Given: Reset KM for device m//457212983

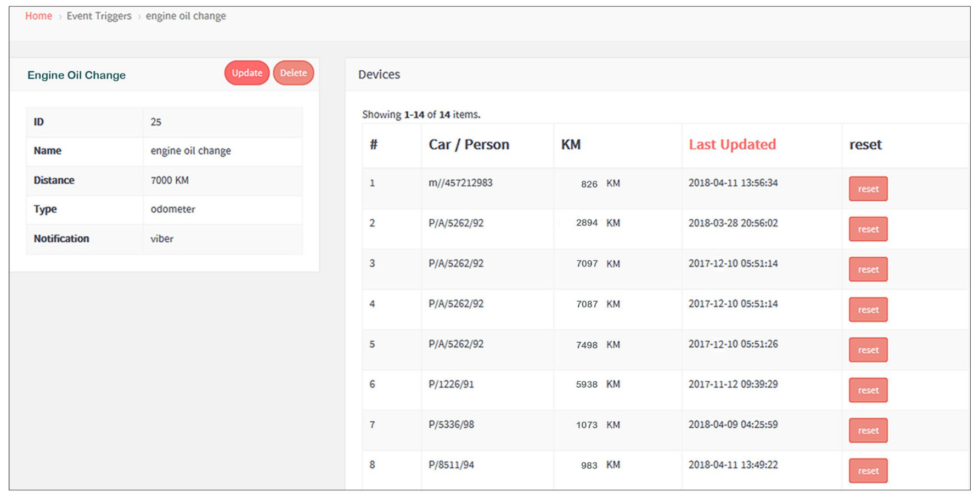Looking at the screenshot, I should tap(868, 189).
